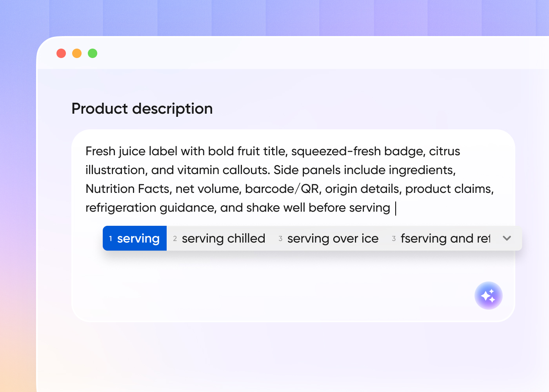Click the badge 3 next to "serving over ice"
549x392 pixels.
pos(280,238)
